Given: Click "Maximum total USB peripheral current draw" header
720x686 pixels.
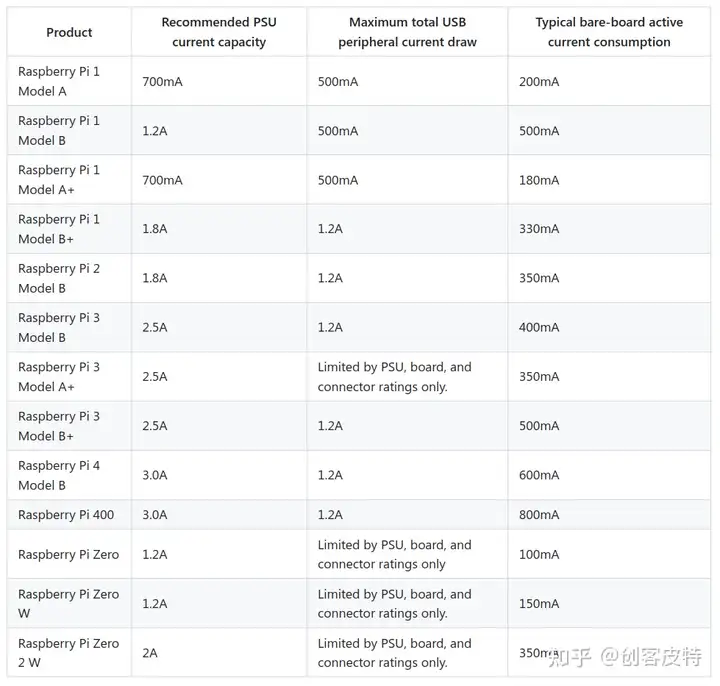Looking at the screenshot, I should [x=407, y=32].
